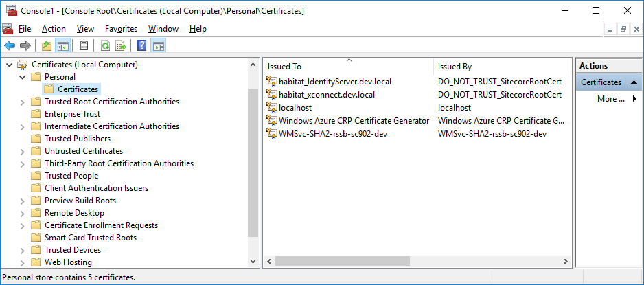The height and width of the screenshot is (285, 644).
Task: Expand Trusted Root Certification Authorities node
Action: pos(22,102)
